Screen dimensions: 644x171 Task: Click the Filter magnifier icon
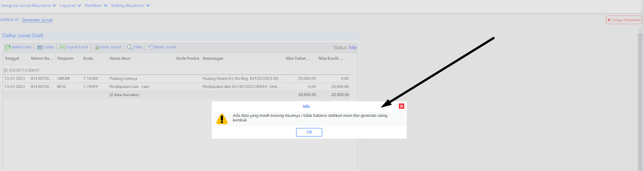(x=129, y=47)
